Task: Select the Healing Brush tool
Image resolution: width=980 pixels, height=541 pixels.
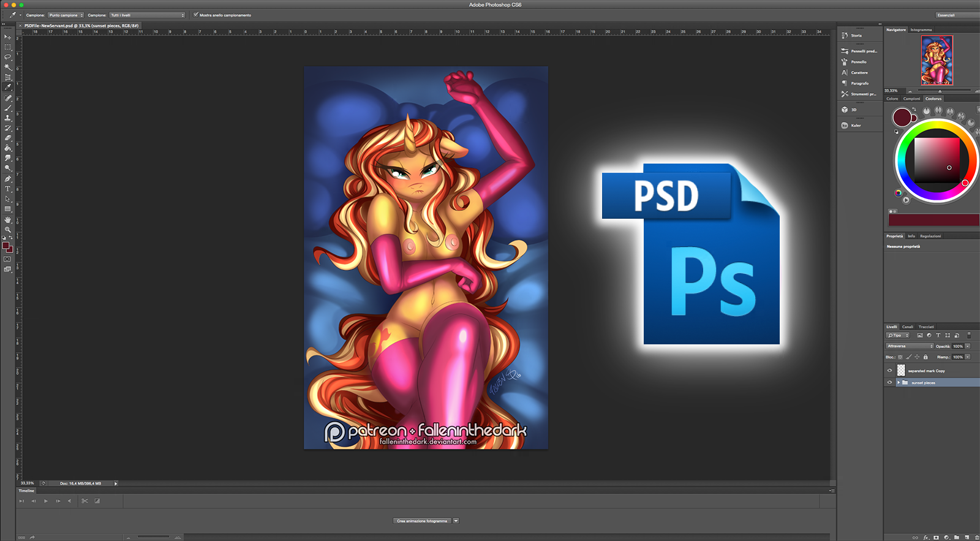Action: click(x=7, y=98)
